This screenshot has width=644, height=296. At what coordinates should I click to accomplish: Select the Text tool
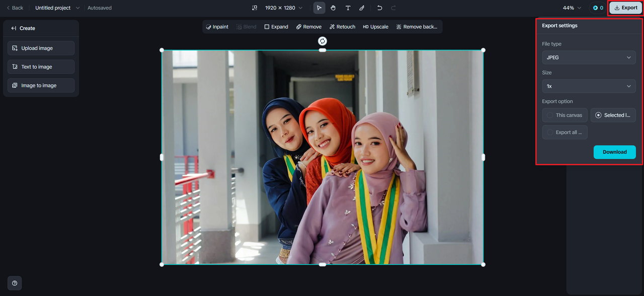click(x=348, y=8)
